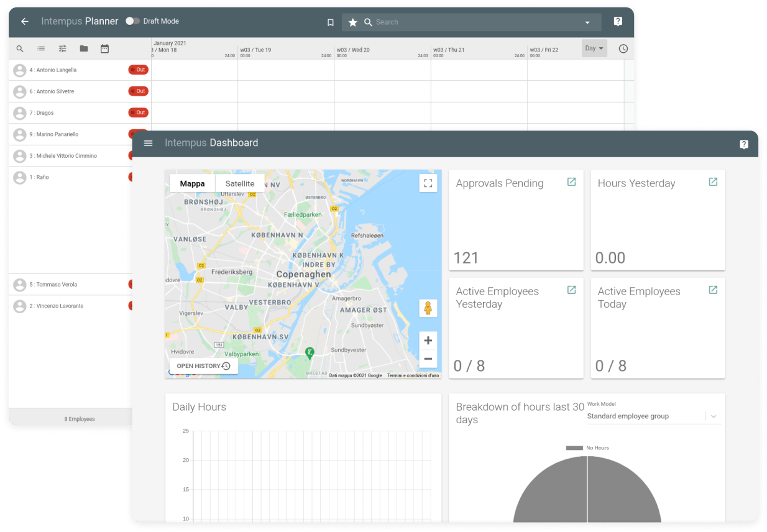
Task: Toggle Out status for Antonio Langella
Action: tap(138, 70)
